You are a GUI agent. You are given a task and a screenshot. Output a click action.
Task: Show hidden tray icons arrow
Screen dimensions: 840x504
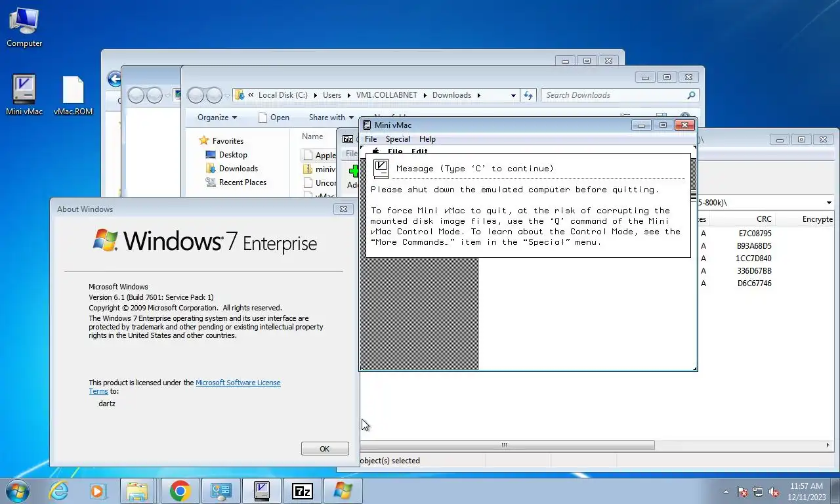coord(726,492)
